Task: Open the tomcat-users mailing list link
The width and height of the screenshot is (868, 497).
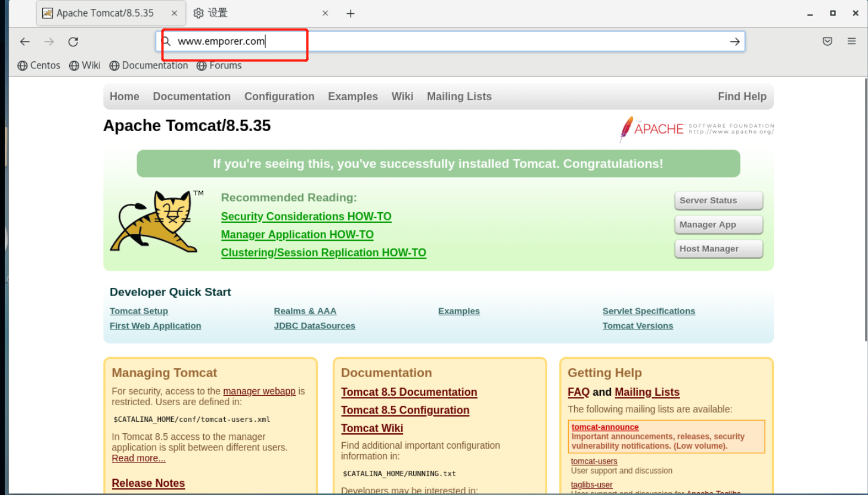Action: coord(594,461)
